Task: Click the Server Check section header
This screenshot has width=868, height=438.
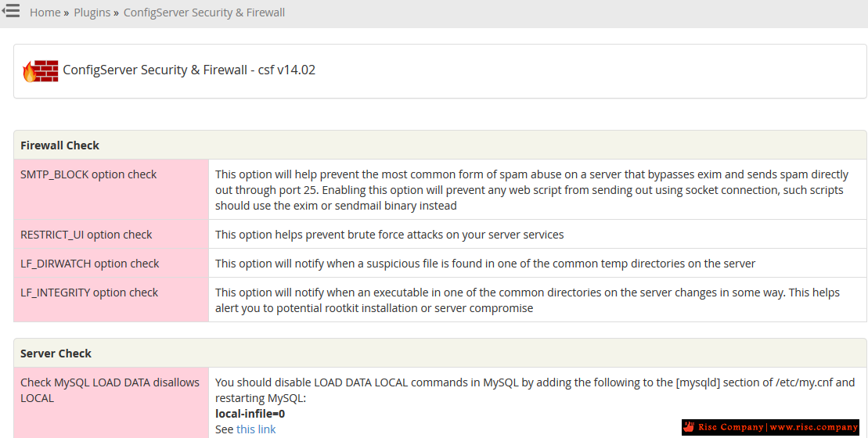Action: (440, 354)
